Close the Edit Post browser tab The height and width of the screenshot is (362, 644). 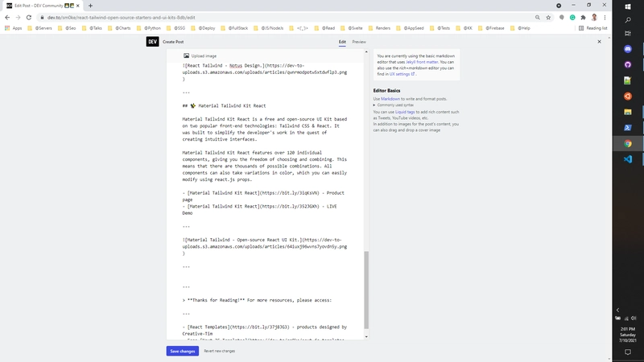(77, 6)
